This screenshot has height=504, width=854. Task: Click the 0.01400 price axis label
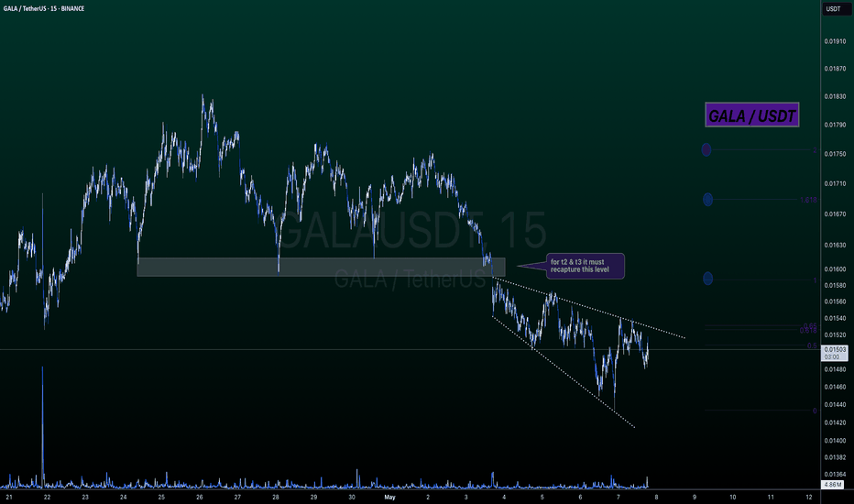click(x=835, y=441)
